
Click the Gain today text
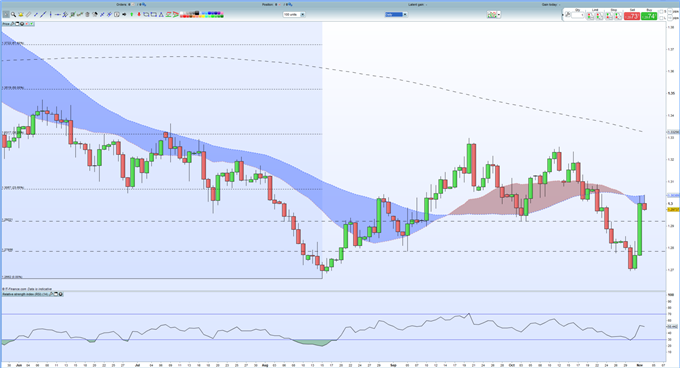(550, 4)
